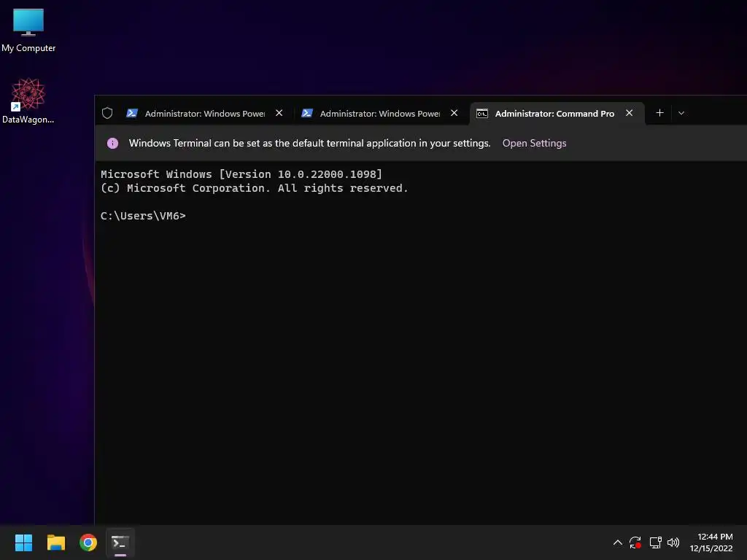Click the Windows Terminal taskbar icon
This screenshot has height=560, width=747.
coord(120,542)
